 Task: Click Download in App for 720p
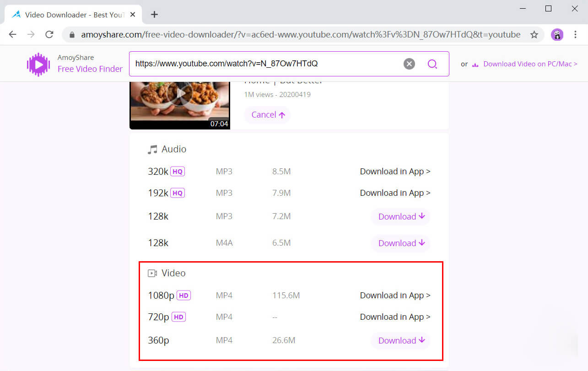[395, 317]
